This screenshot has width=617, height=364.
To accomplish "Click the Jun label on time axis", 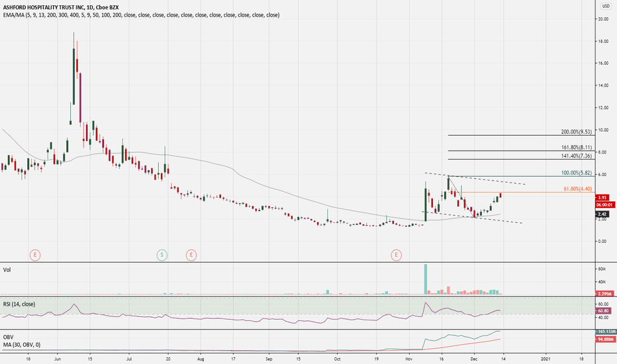I will 58,359.
